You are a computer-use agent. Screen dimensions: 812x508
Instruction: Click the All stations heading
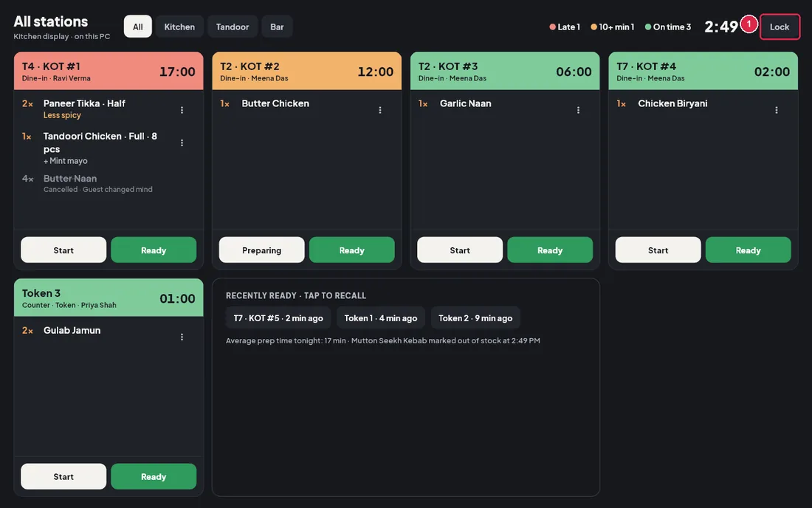point(51,21)
